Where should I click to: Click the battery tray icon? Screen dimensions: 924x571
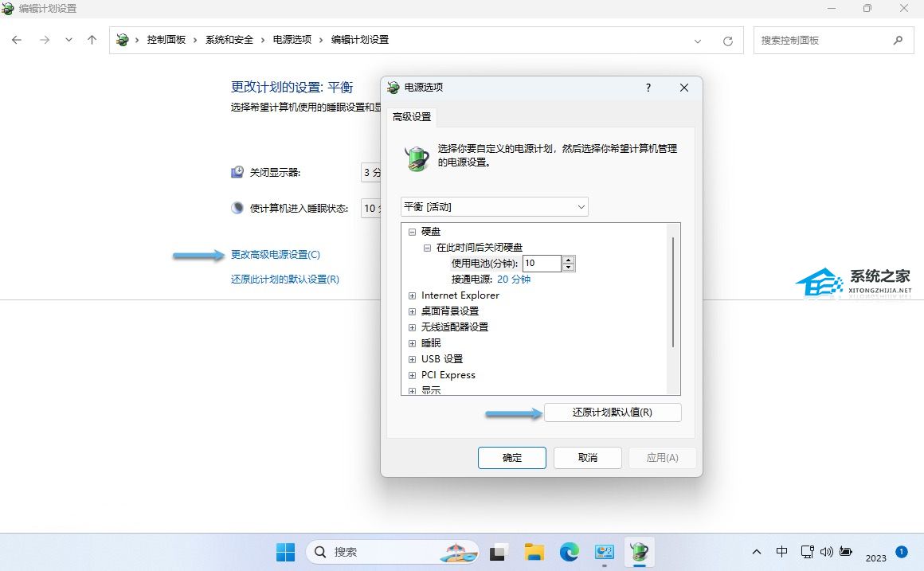(846, 552)
